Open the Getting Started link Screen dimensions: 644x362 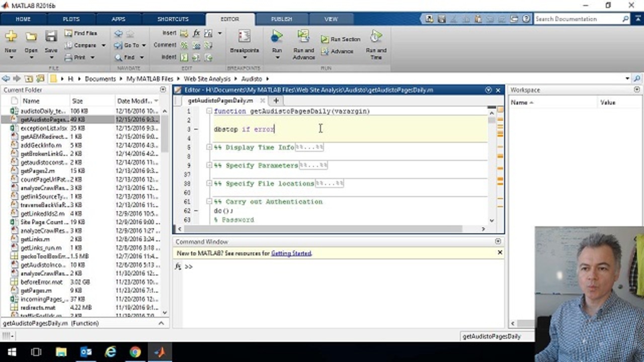coord(291,253)
